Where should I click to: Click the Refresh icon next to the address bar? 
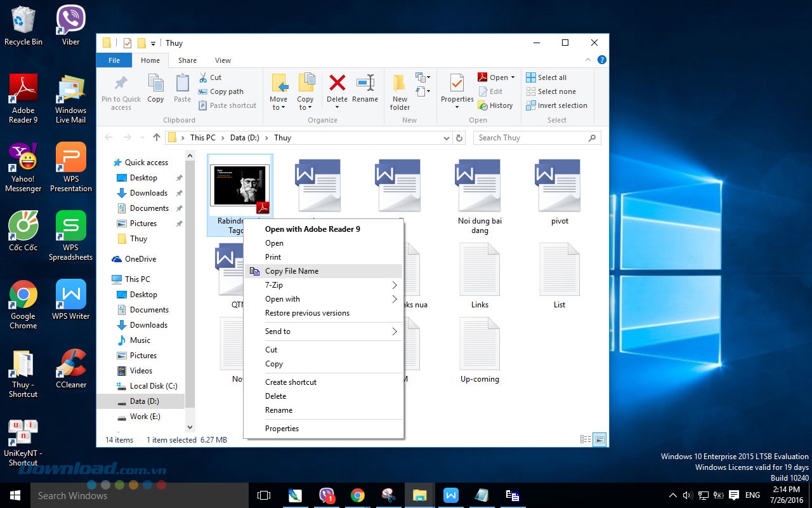(459, 137)
